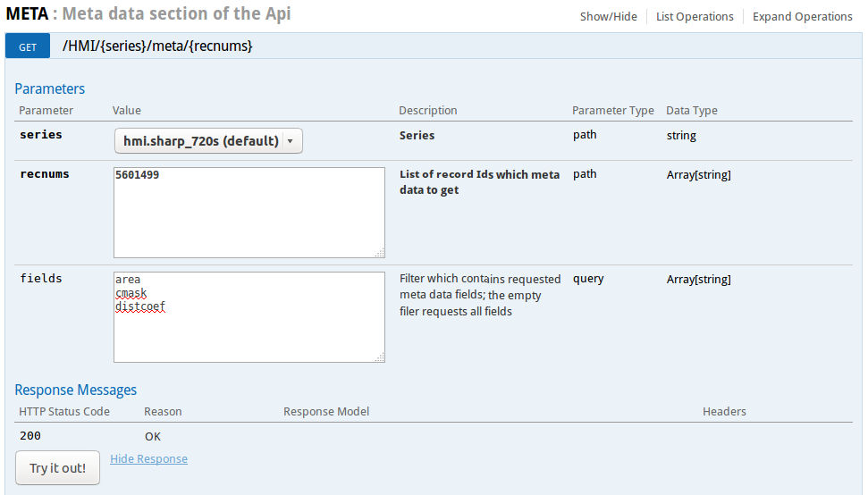Click the Show/Hide link
This screenshot has height=495, width=868.
point(609,16)
